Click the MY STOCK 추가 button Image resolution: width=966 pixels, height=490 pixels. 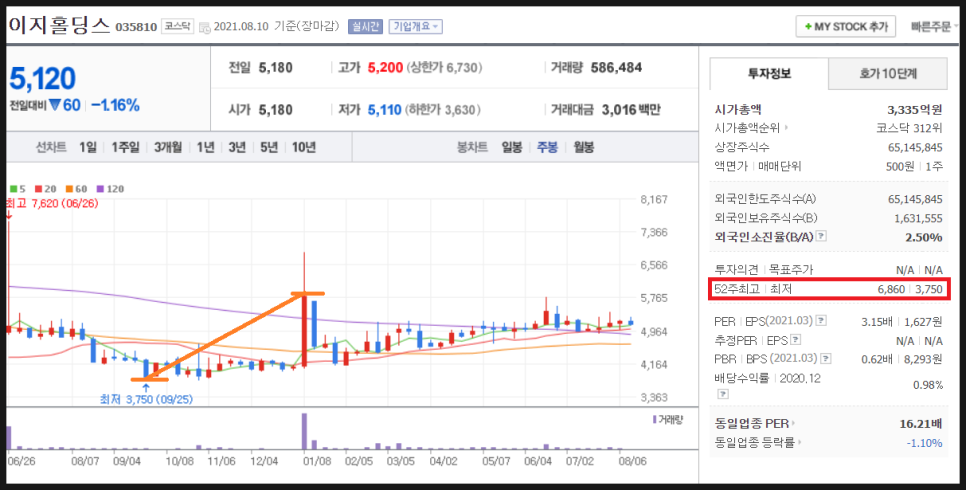[x=845, y=27]
